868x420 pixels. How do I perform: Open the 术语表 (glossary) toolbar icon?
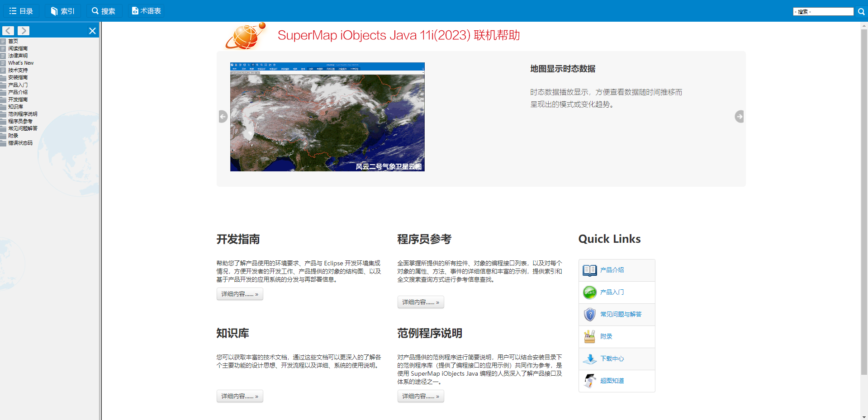click(x=146, y=11)
